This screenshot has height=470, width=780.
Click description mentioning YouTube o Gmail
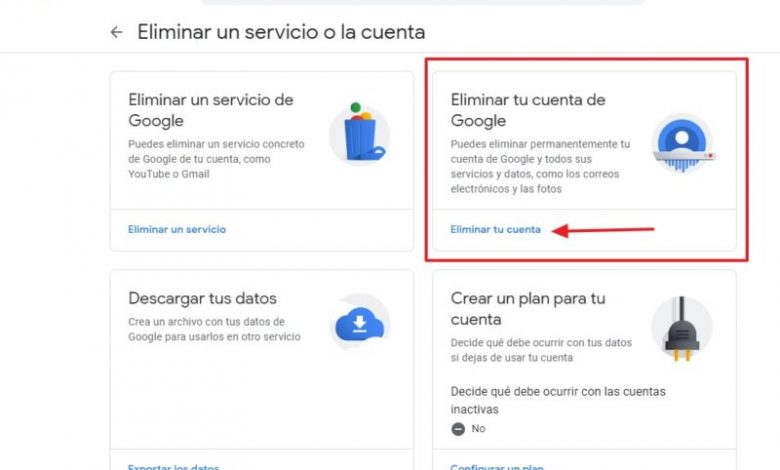click(216, 159)
